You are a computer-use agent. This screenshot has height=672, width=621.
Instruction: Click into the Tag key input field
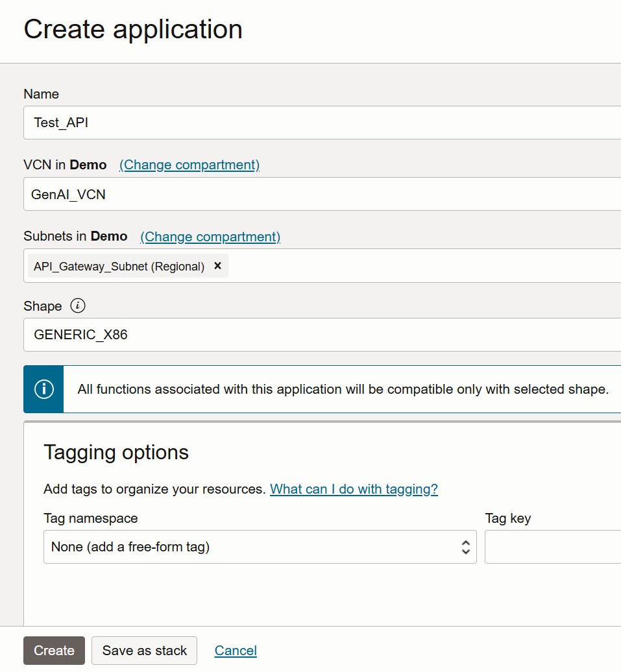coord(552,547)
